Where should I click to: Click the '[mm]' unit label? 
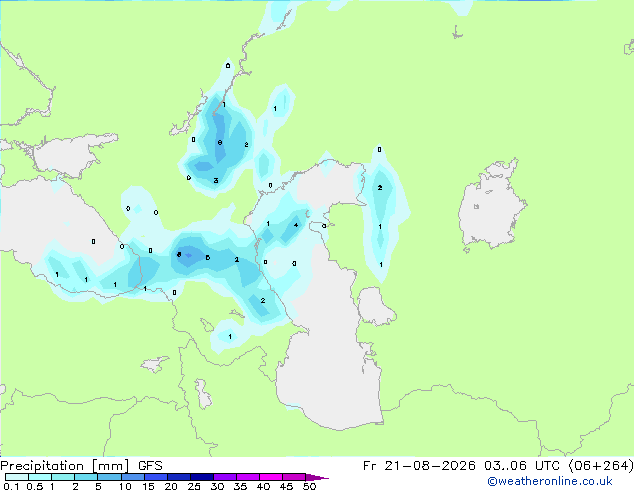[x=111, y=466]
